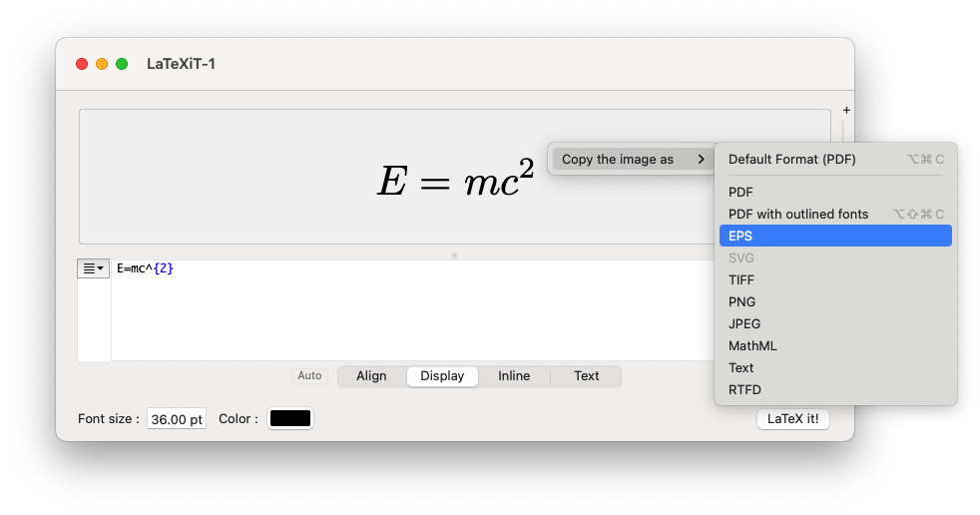Toggle the Auto mode button
Image resolution: width=980 pixels, height=515 pixels.
[x=309, y=376]
